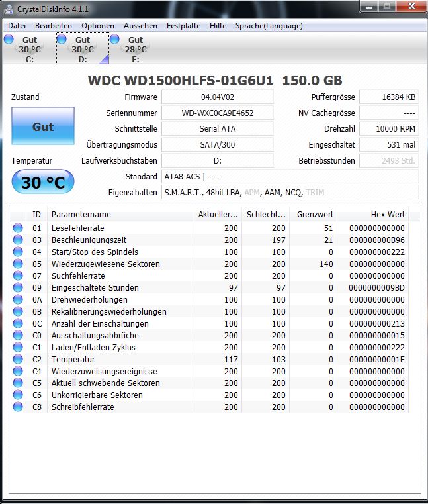This screenshot has height=504, width=428.
Task: Click the Betriebsstunden value 2493 Std.
Action: pos(389,160)
